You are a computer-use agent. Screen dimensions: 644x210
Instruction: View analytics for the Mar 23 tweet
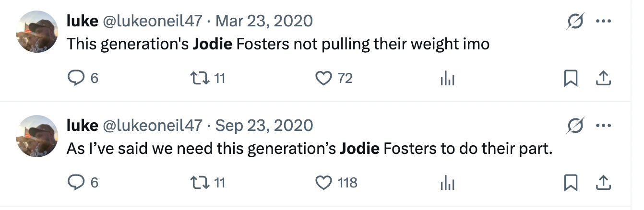point(447,79)
